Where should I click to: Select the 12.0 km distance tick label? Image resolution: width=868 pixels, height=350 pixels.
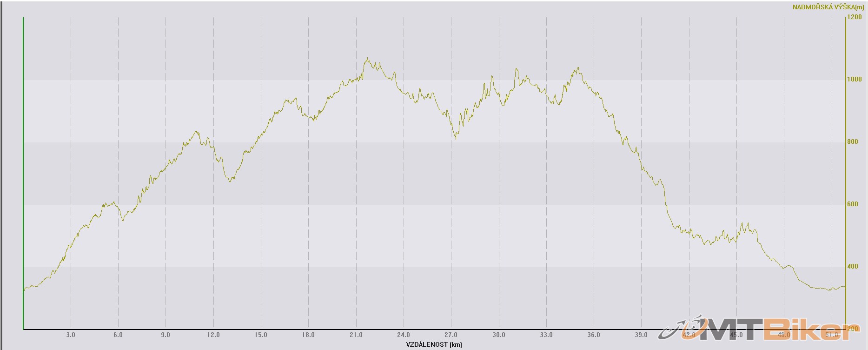coord(213,335)
